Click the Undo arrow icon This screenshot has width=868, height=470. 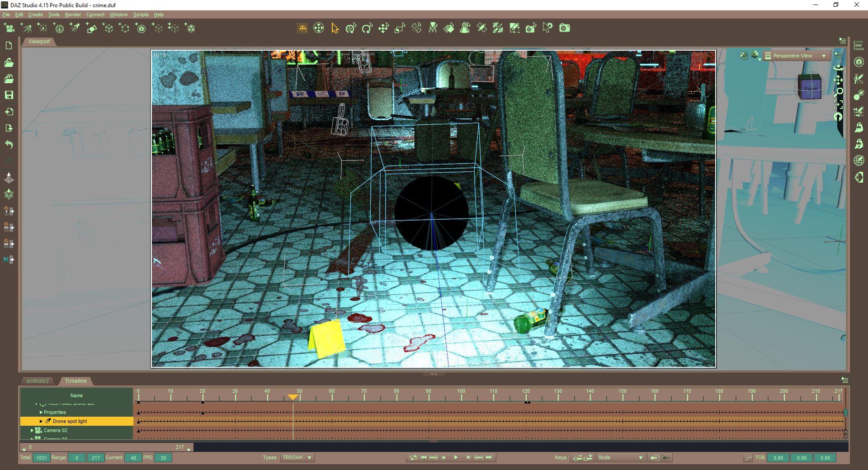pyautogui.click(x=9, y=145)
